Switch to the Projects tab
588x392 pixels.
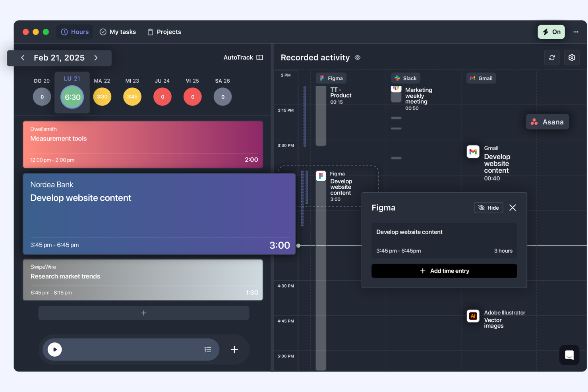164,32
